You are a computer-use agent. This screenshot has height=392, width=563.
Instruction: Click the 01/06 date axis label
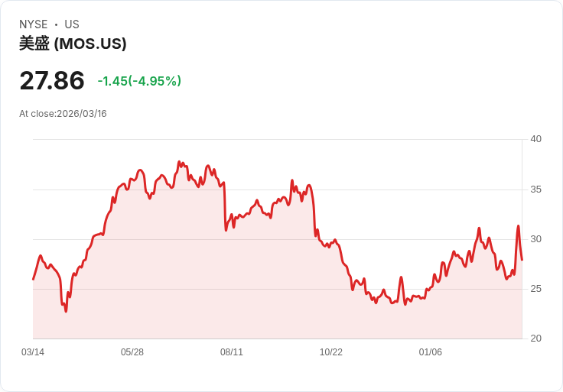[x=430, y=352]
